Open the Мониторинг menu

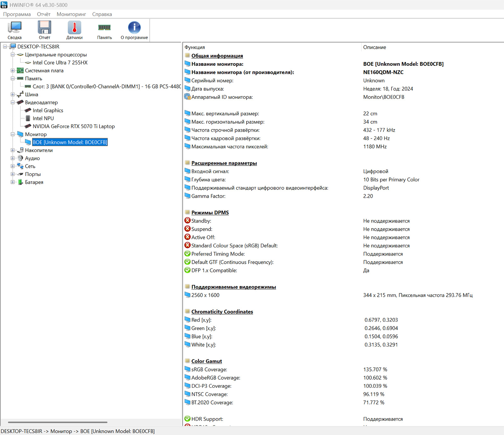point(71,14)
